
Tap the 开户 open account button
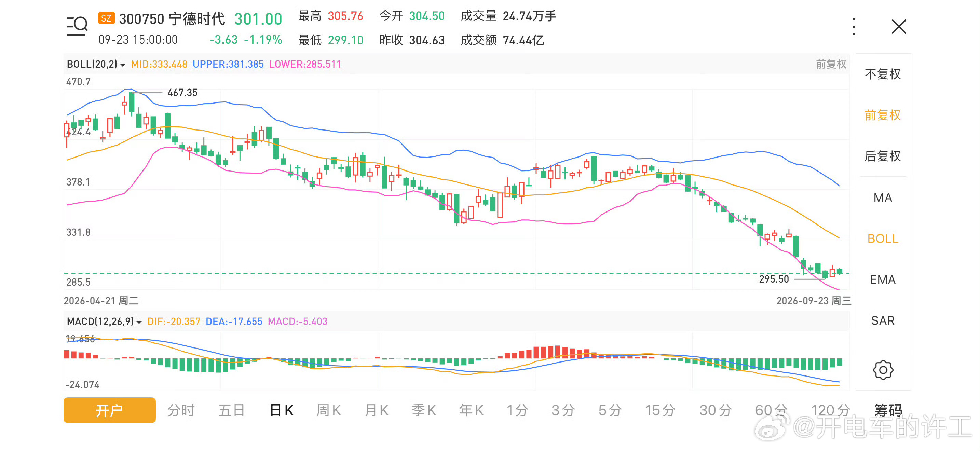110,410
